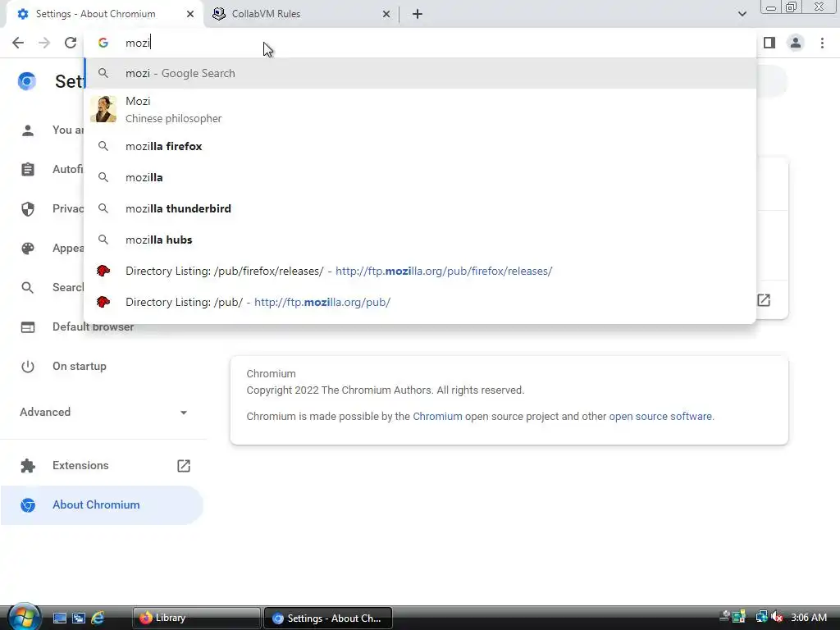Click Show Desktop quick launch icon
The width and height of the screenshot is (840, 630).
click(x=59, y=618)
